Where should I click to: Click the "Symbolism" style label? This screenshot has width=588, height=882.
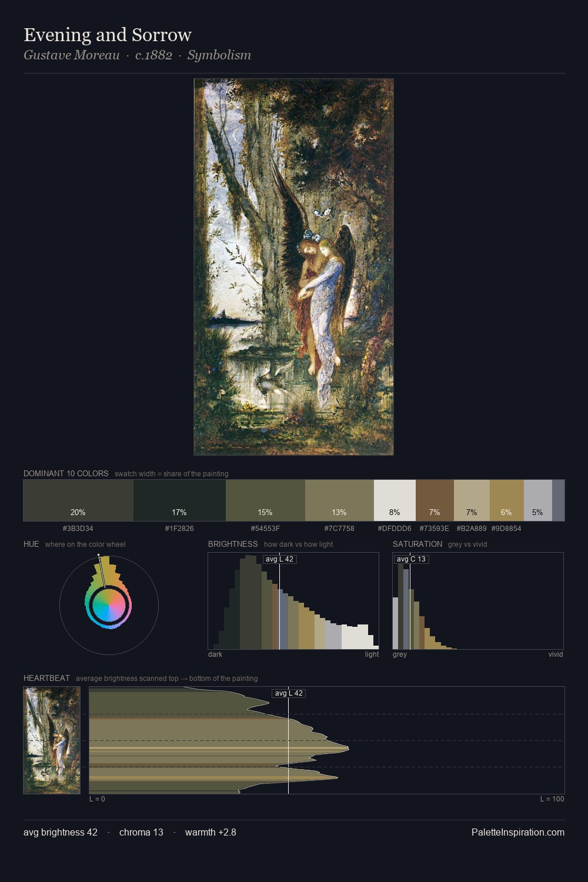(x=219, y=55)
